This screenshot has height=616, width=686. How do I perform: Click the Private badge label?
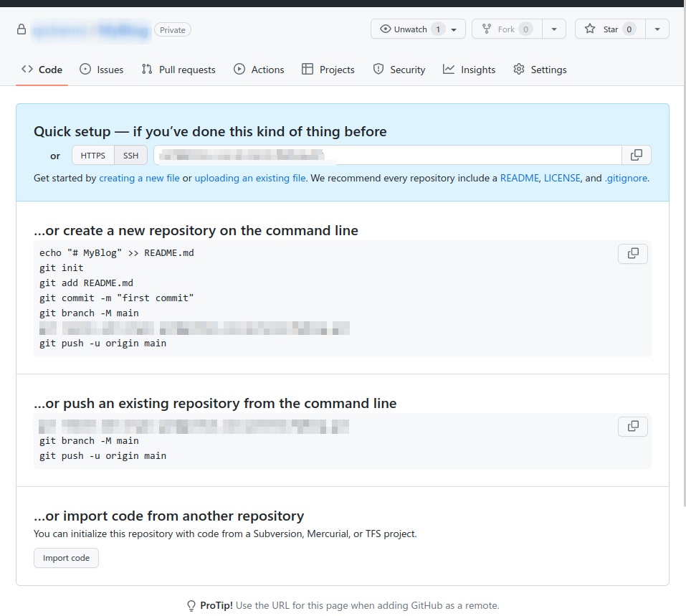[x=172, y=30]
